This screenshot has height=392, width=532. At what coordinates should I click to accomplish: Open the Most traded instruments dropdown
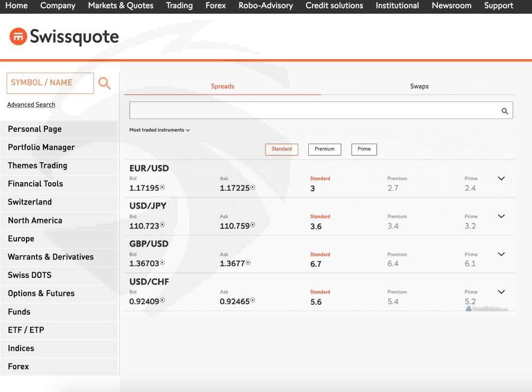coord(159,130)
